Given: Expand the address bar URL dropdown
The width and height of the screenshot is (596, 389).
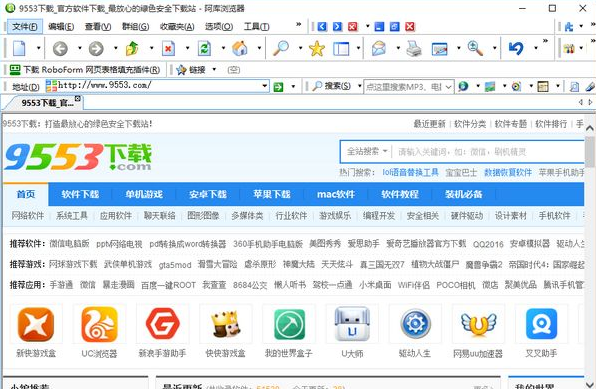Looking at the screenshot, I should click(x=265, y=86).
